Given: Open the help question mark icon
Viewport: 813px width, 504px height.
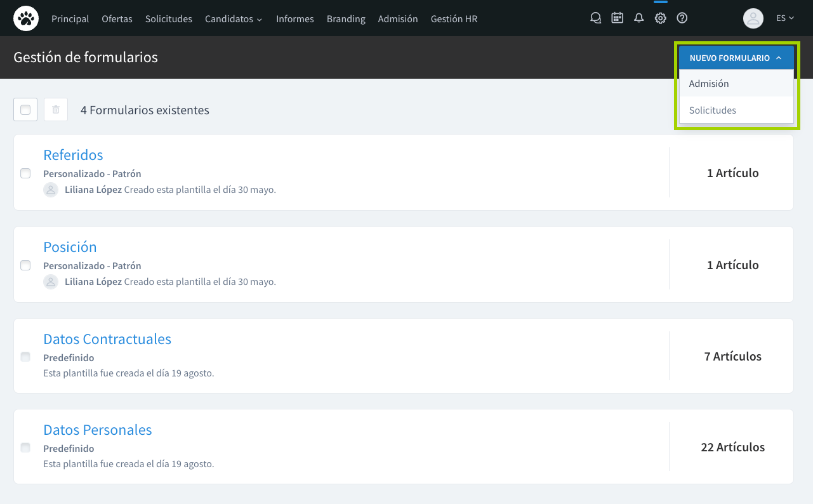Looking at the screenshot, I should point(682,18).
